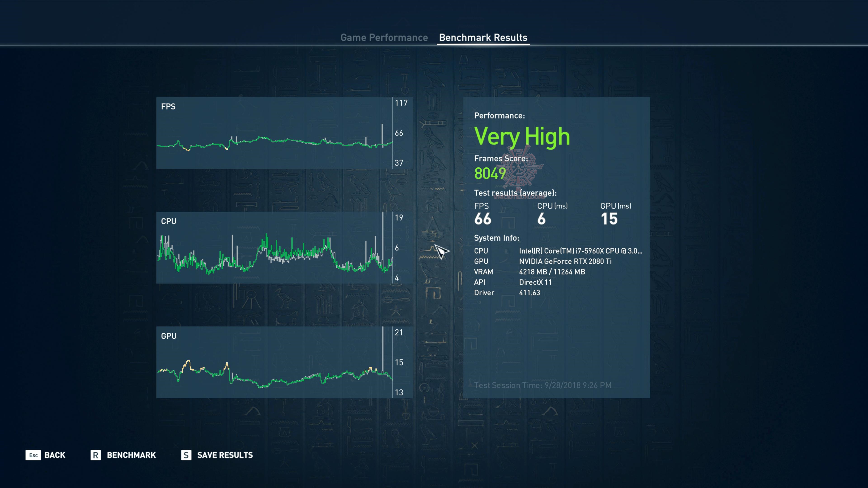868x488 pixels.
Task: Click the tall spike in GPU graph
Action: (383, 350)
